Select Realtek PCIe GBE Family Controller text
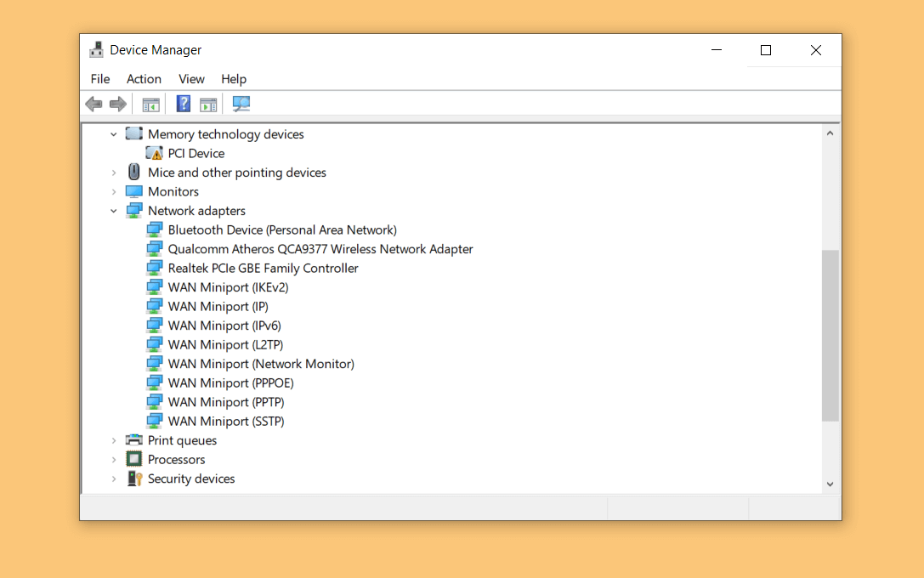This screenshot has width=924, height=578. [x=263, y=268]
